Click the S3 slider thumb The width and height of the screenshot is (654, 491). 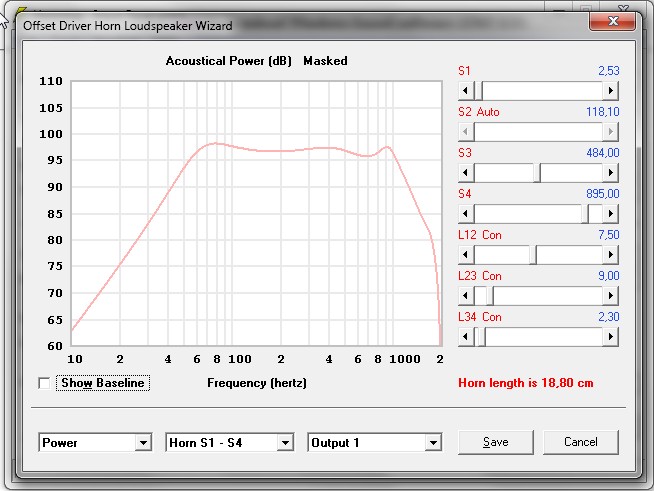(x=537, y=172)
